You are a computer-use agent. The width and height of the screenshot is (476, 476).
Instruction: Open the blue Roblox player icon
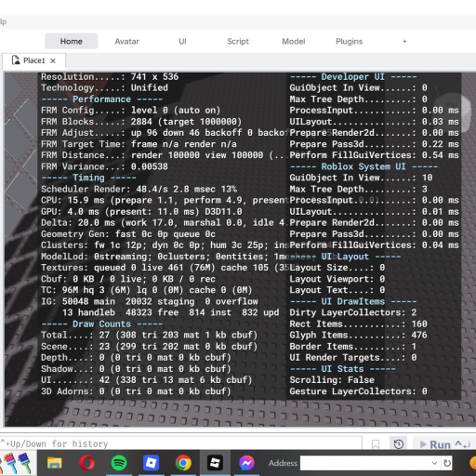[x=151, y=463]
